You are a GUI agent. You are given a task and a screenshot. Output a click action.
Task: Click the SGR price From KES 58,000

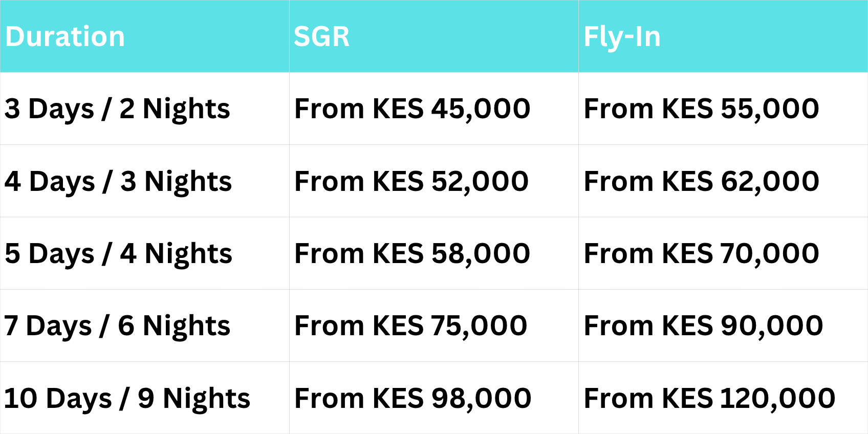point(412,254)
